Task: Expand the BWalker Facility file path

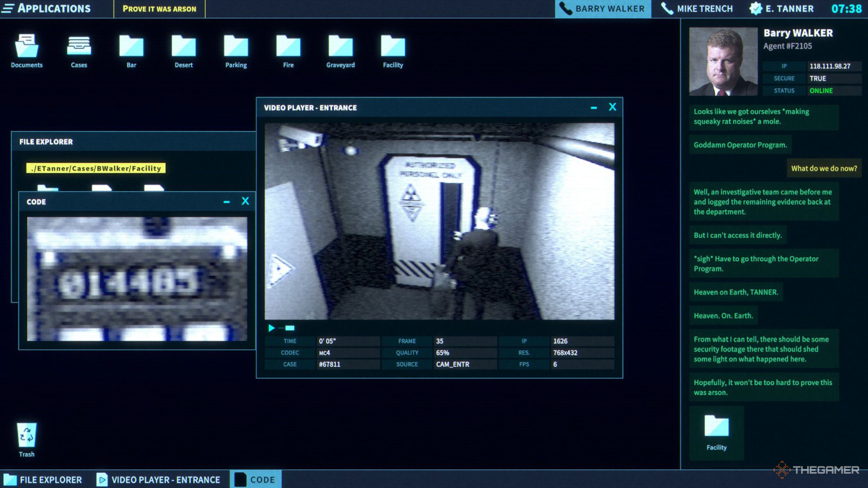Action: pos(95,168)
